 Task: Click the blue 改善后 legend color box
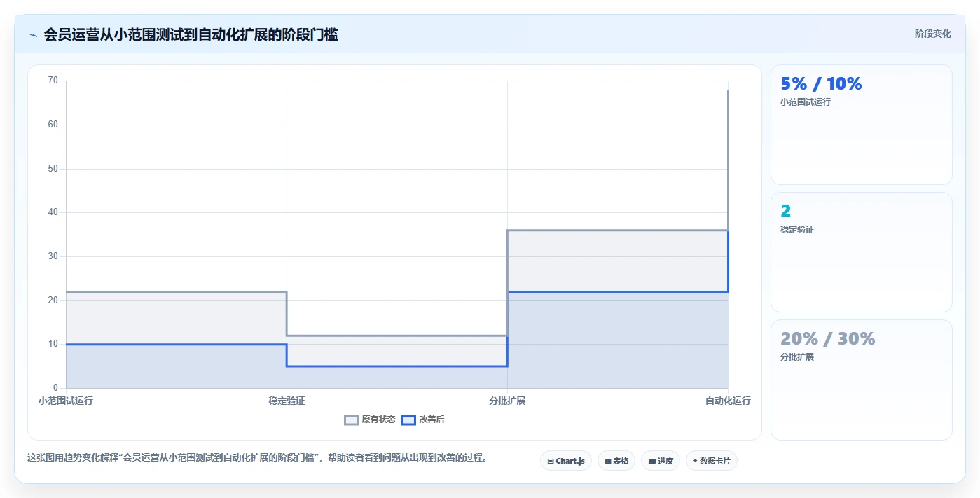pyautogui.click(x=408, y=420)
